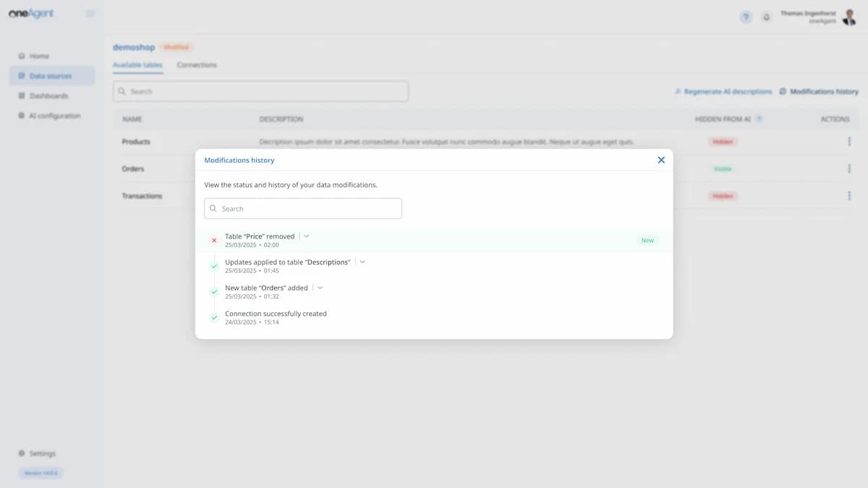The width and height of the screenshot is (868, 488).
Task: Open notifications bell icon
Action: [766, 17]
